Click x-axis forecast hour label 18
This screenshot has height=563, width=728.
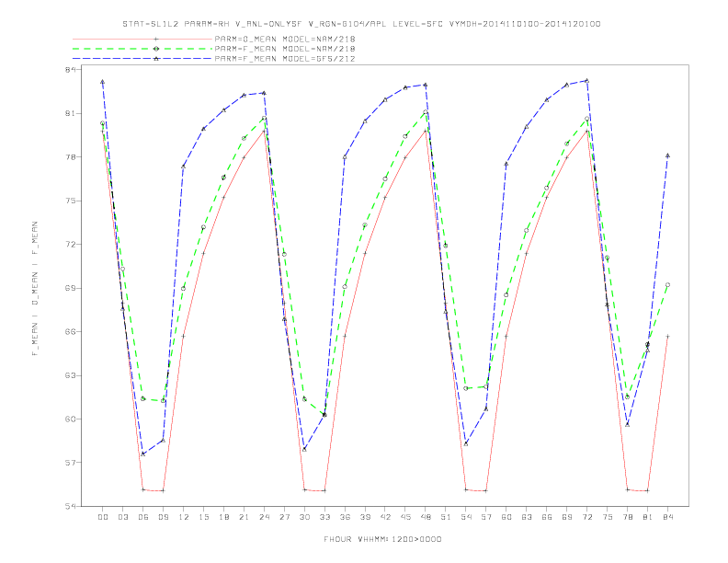223,517
